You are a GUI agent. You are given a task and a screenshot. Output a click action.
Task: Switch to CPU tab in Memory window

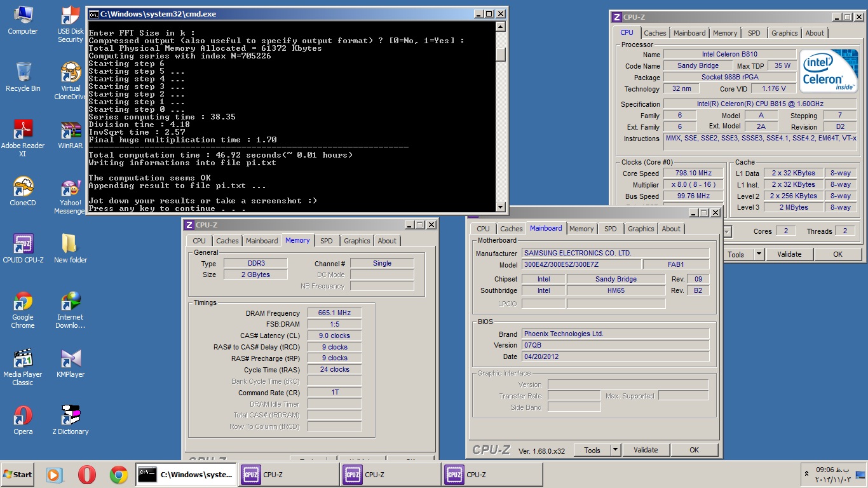[199, 241]
